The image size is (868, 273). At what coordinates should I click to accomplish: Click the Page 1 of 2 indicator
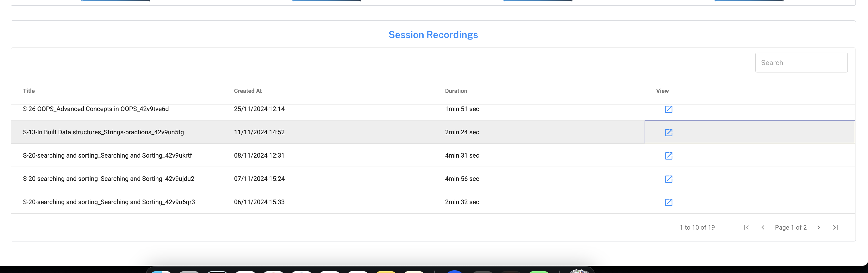[x=791, y=227]
